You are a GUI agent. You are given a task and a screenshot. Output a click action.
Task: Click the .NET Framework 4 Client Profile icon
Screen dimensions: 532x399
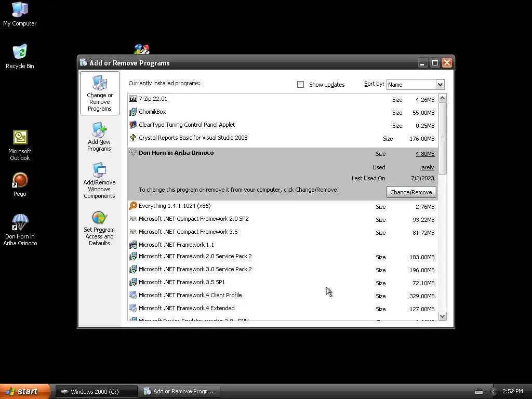coord(133,295)
